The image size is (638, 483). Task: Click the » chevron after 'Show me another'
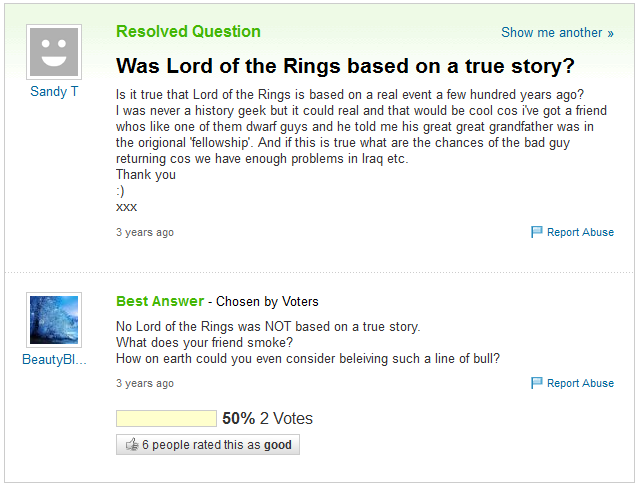(610, 33)
